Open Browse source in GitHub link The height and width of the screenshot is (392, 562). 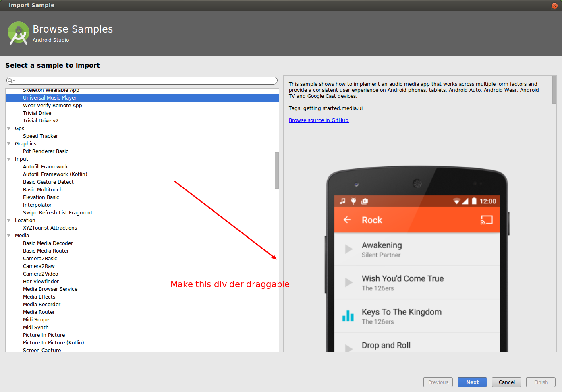(x=318, y=120)
